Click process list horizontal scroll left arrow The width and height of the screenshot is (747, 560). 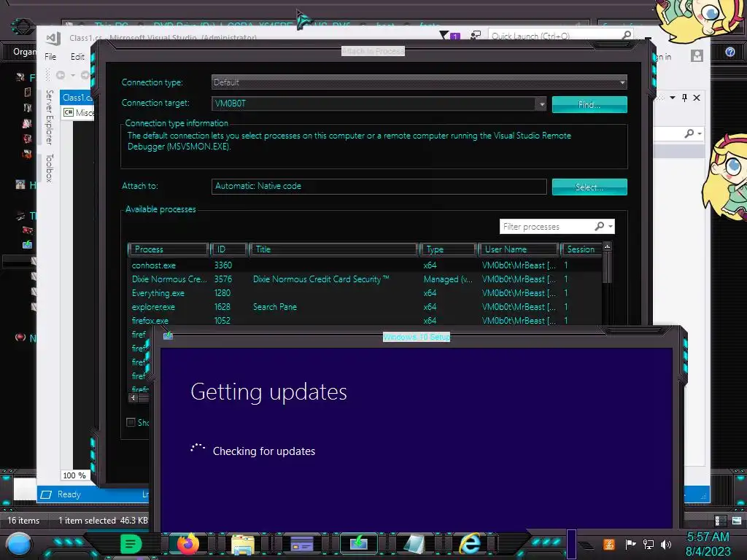(133, 397)
